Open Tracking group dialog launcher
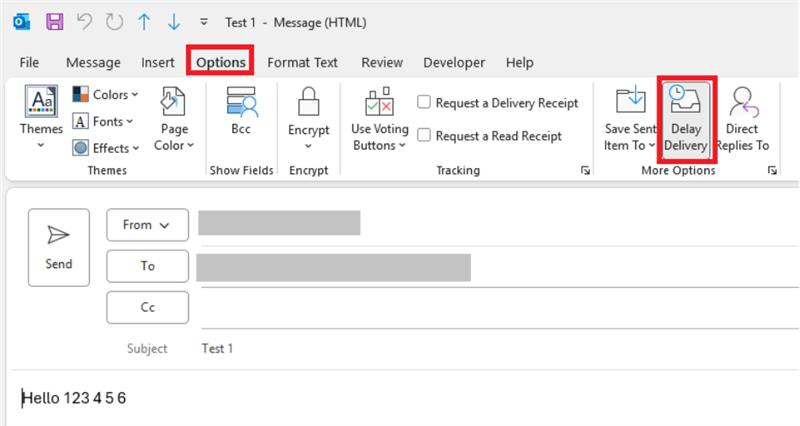 [585, 170]
